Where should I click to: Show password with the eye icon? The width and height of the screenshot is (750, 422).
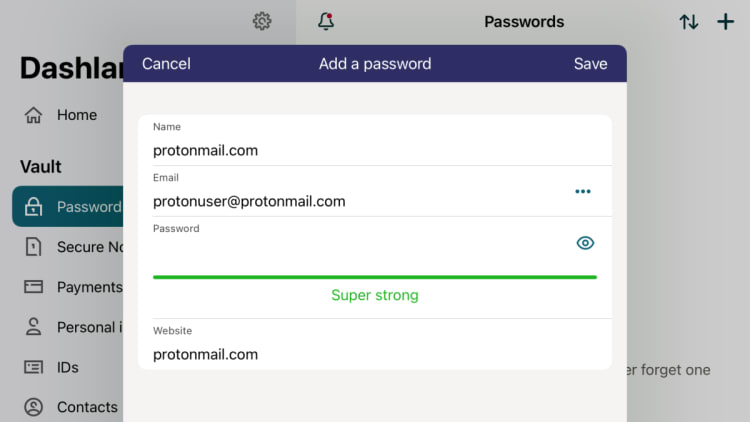pyautogui.click(x=585, y=243)
